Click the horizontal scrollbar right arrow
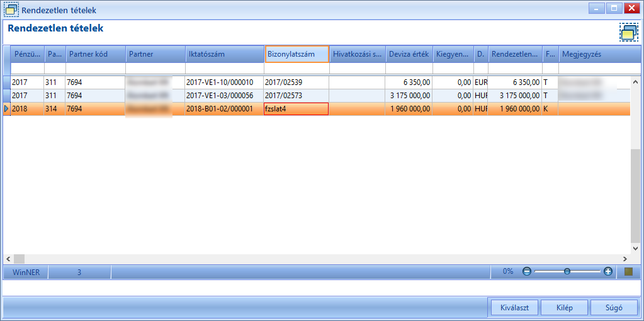This screenshot has width=644, height=321. [x=624, y=259]
